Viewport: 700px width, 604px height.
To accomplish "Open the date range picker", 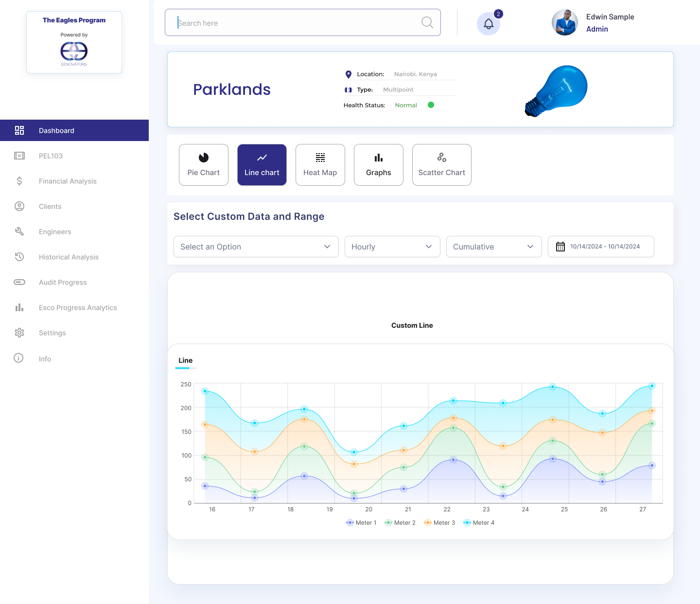I will pyautogui.click(x=601, y=247).
